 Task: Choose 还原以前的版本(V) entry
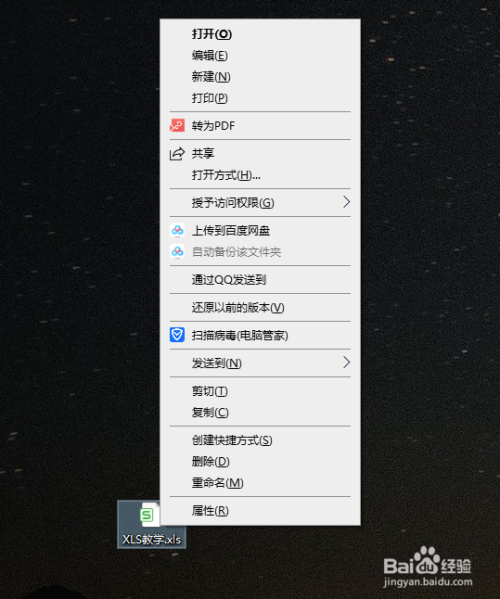(260, 308)
